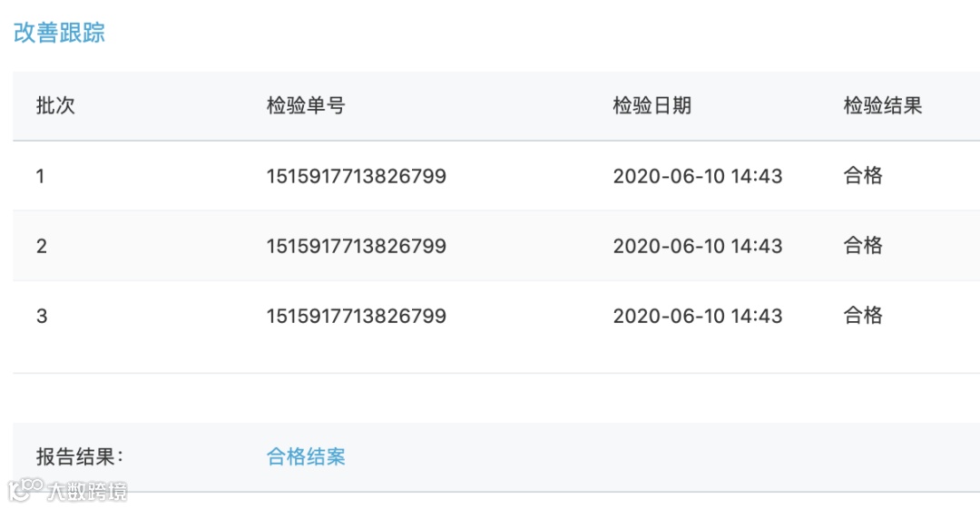
Task: Select batch number 2 cell
Action: [41, 246]
